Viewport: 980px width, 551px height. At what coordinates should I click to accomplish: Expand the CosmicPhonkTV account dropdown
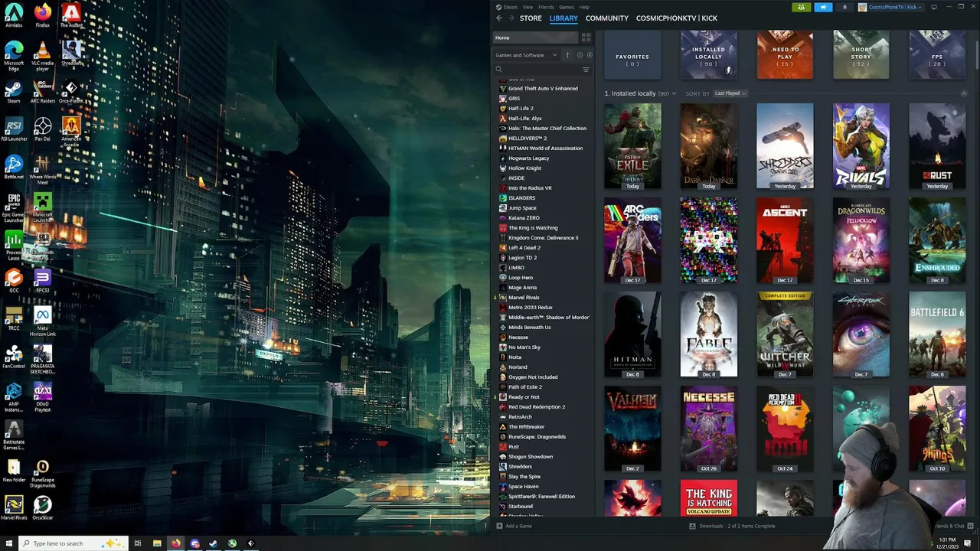[892, 7]
